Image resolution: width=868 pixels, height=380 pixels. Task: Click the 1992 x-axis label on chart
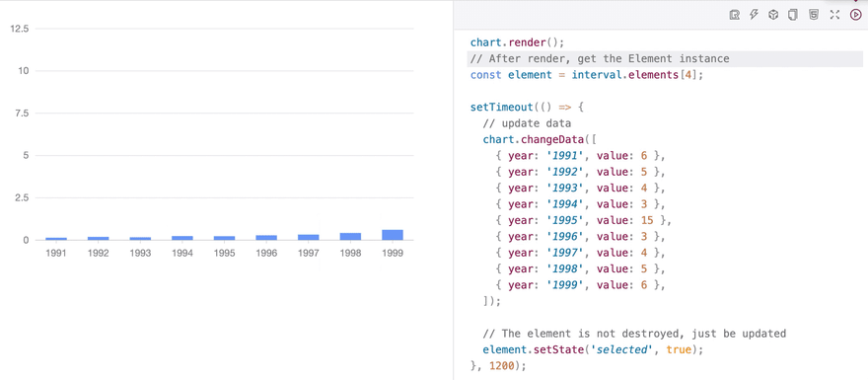tap(99, 253)
